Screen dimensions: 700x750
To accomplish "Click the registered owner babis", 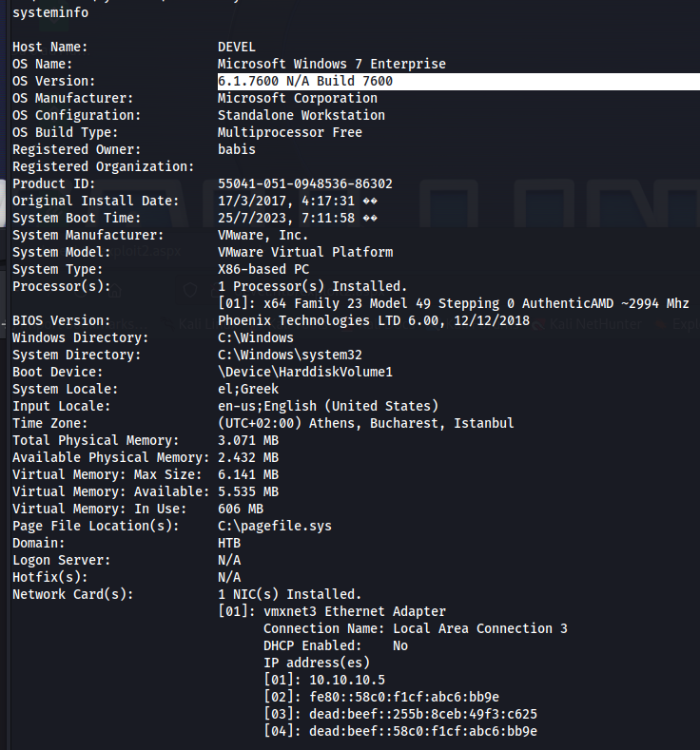I will click(x=237, y=149).
